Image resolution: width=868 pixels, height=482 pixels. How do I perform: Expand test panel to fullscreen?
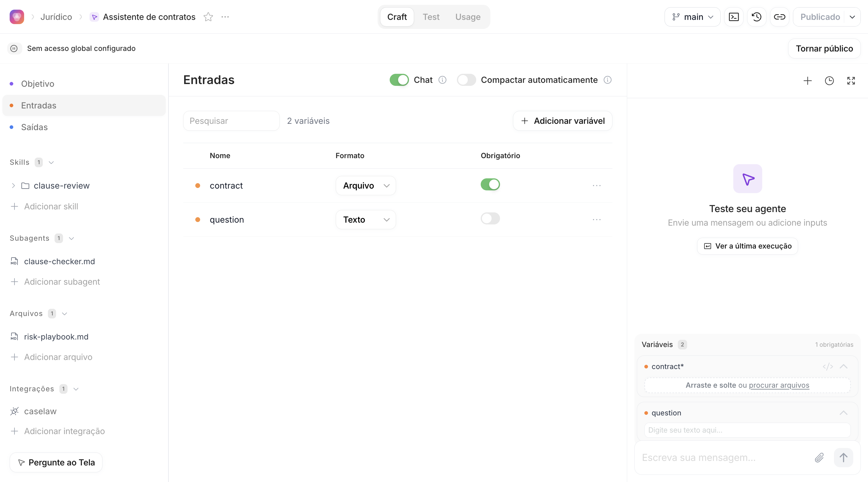click(851, 81)
